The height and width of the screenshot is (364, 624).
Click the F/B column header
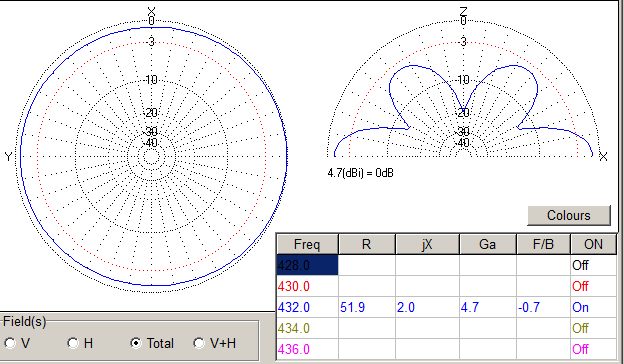(x=543, y=244)
